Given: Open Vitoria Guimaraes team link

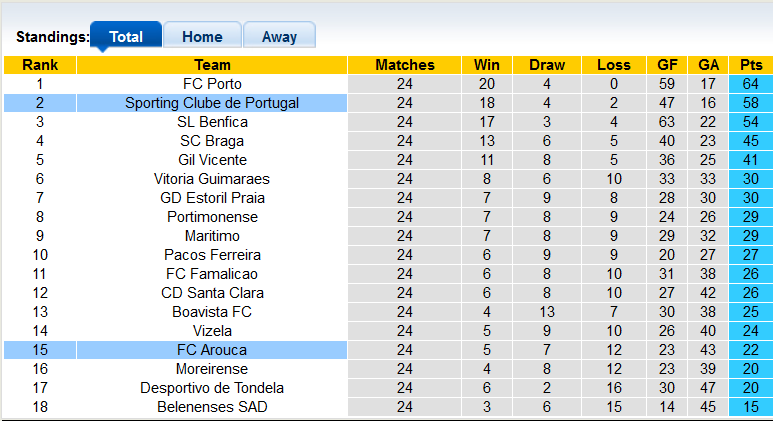Looking at the screenshot, I should pos(212,179).
